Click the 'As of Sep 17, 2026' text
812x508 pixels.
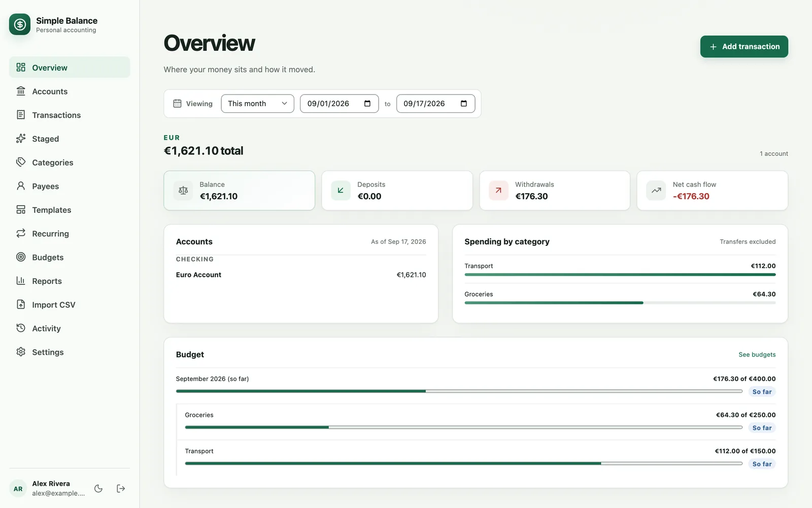(398, 242)
